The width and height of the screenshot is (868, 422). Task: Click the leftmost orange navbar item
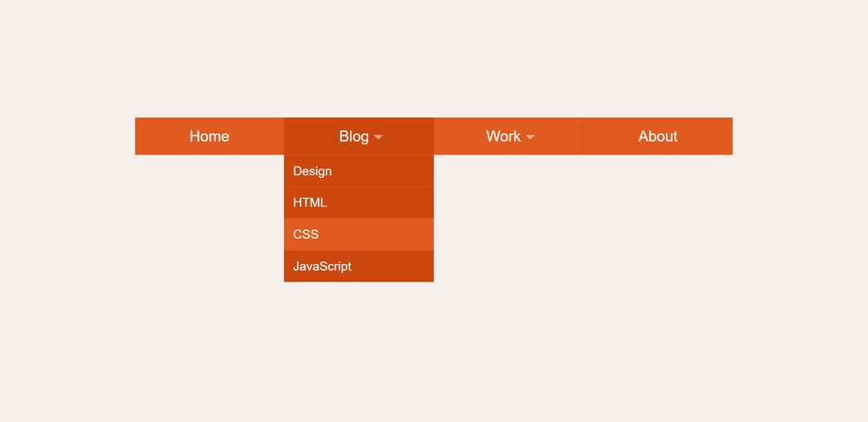(x=209, y=136)
